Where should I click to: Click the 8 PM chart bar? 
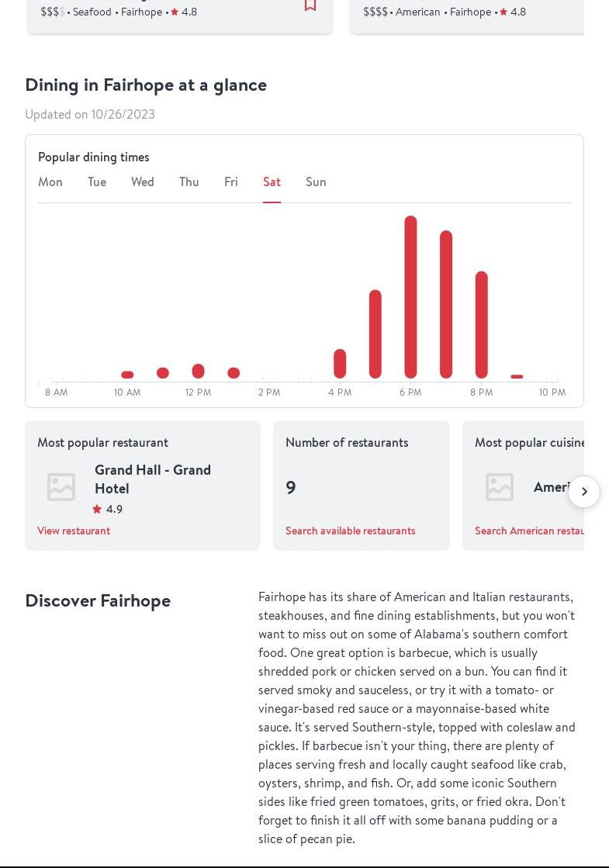481,324
